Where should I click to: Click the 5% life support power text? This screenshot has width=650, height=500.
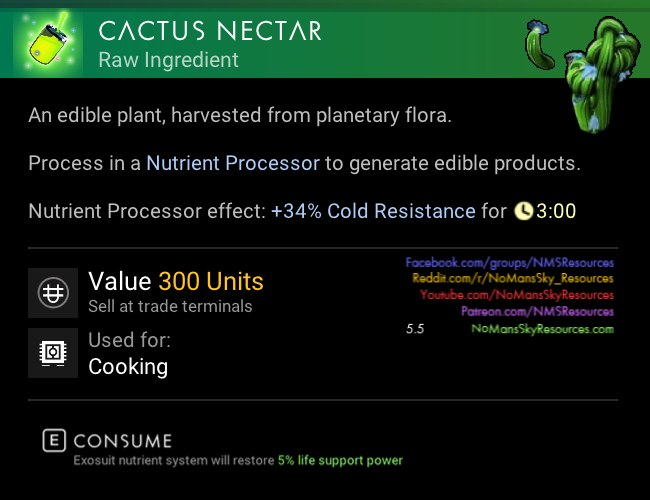(340, 461)
